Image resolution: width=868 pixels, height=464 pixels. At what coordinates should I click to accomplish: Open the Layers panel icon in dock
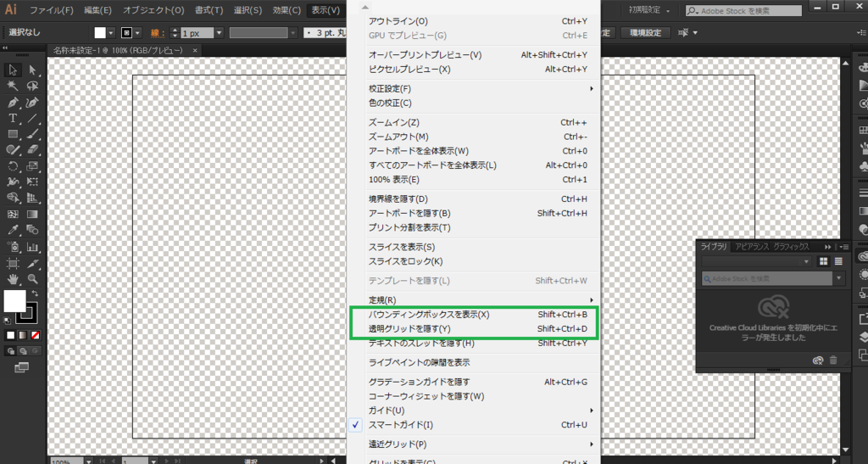tap(862, 337)
